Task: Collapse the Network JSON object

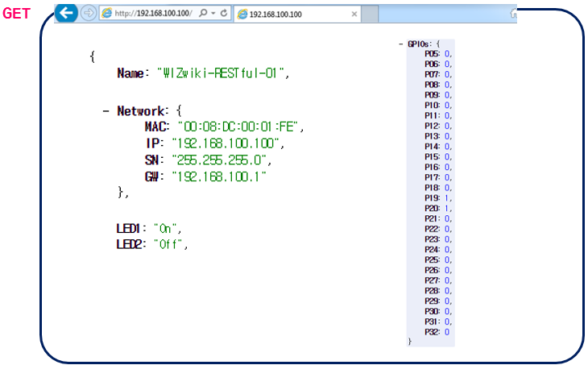Action: (106, 111)
